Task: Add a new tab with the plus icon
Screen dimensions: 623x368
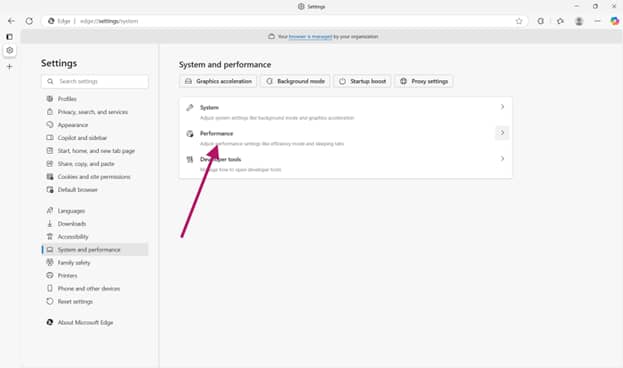Action: [10, 67]
